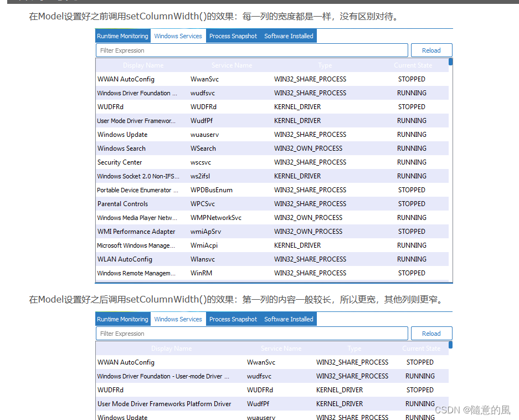Viewport: 519px width, 420px height.
Task: Select the Security Center row
Action: pyautogui.click(x=272, y=162)
